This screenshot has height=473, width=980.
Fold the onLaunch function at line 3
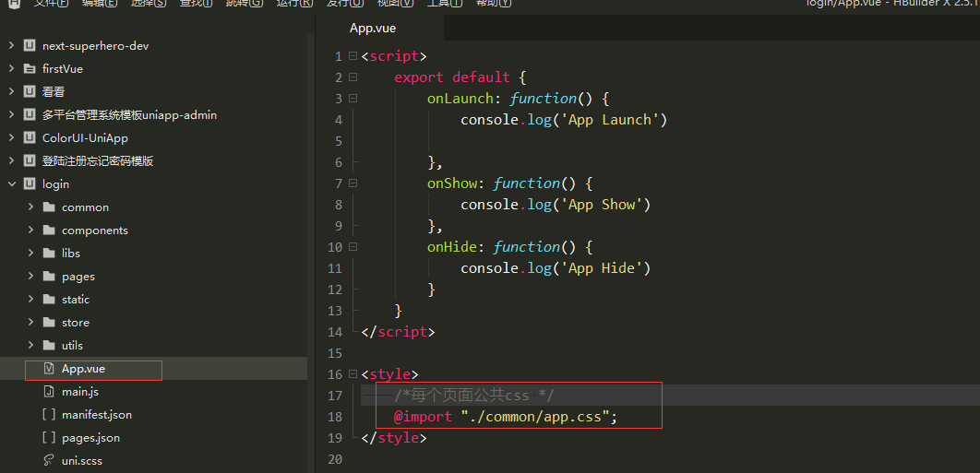point(353,99)
